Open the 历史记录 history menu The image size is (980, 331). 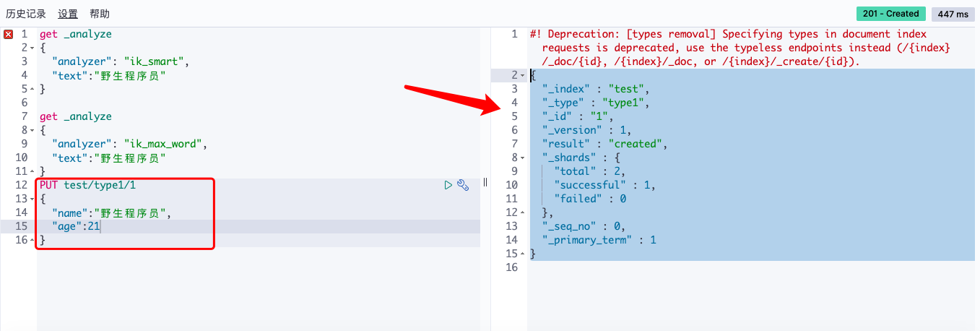point(26,14)
